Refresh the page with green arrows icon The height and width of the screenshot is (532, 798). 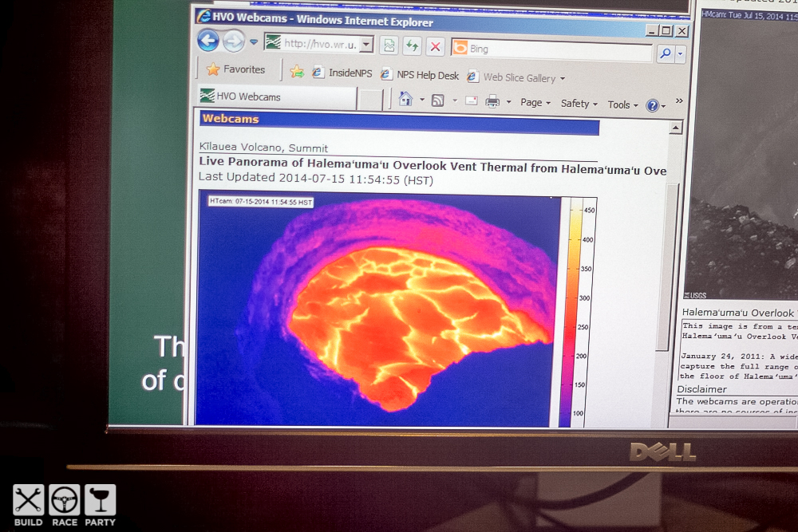pyautogui.click(x=413, y=47)
